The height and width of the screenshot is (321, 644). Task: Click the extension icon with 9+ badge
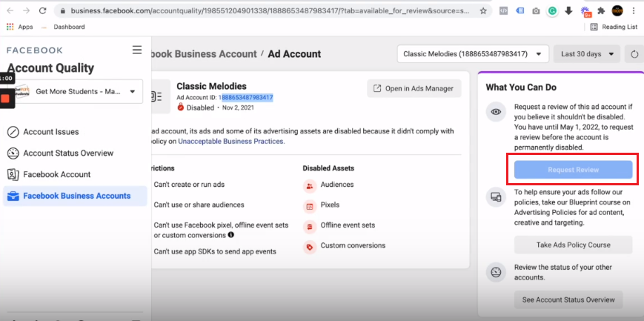(585, 12)
